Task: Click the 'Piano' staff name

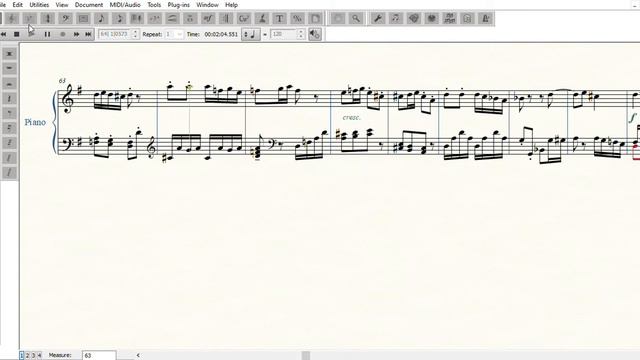Action: (35, 122)
